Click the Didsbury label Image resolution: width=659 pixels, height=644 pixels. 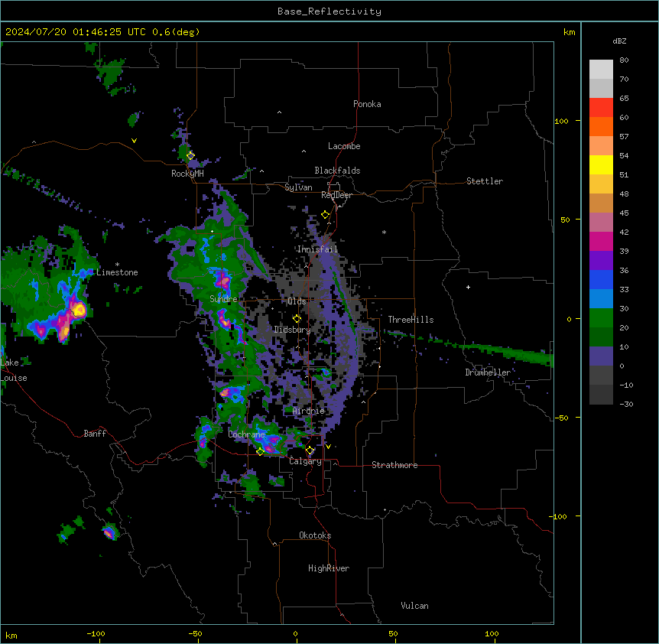293,330
